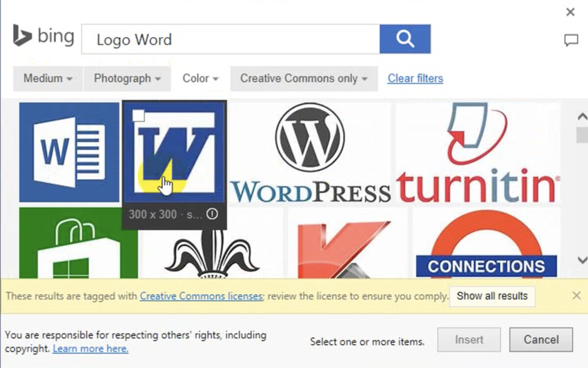Select the CONNECTIONS logo thumbnail
The height and width of the screenshot is (368, 588).
[486, 243]
